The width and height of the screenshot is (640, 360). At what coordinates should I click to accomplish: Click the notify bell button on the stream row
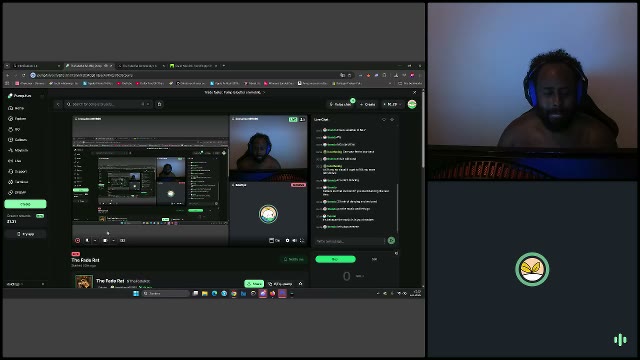293,259
